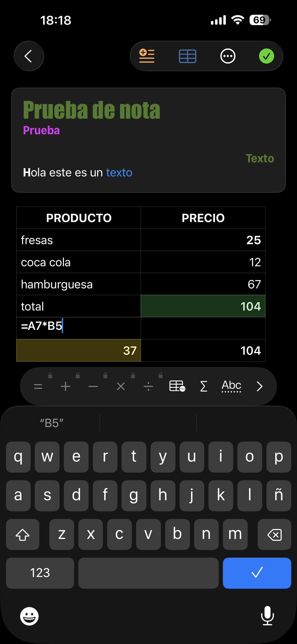Screen dimensions: 297x644
Task: Select the "B5" keyboard suggestion
Action: (x=52, y=423)
